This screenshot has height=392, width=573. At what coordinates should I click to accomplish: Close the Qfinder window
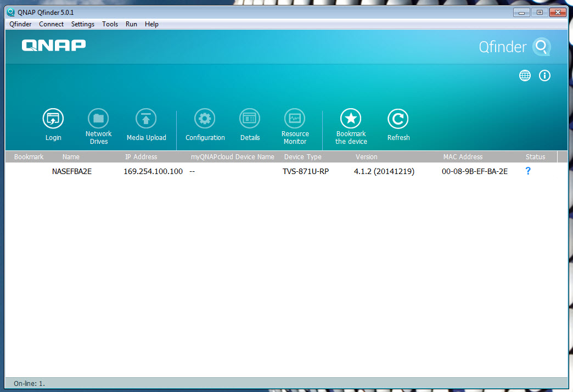[x=558, y=13]
